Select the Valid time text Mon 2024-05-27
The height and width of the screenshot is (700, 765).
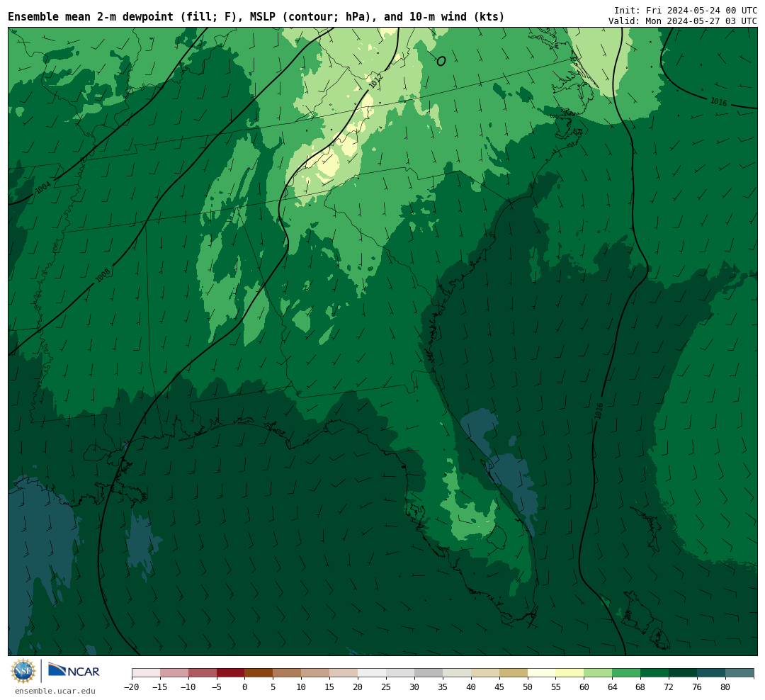point(682,21)
